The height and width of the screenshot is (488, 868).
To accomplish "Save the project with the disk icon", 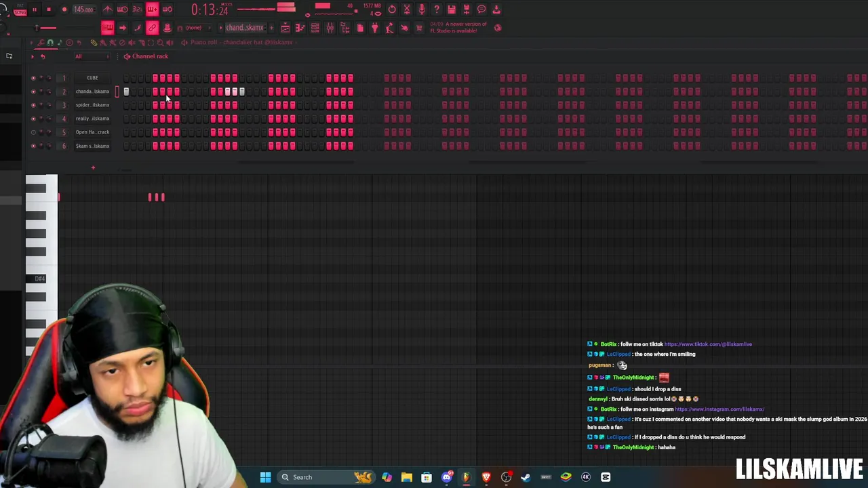I will pyautogui.click(x=452, y=9).
